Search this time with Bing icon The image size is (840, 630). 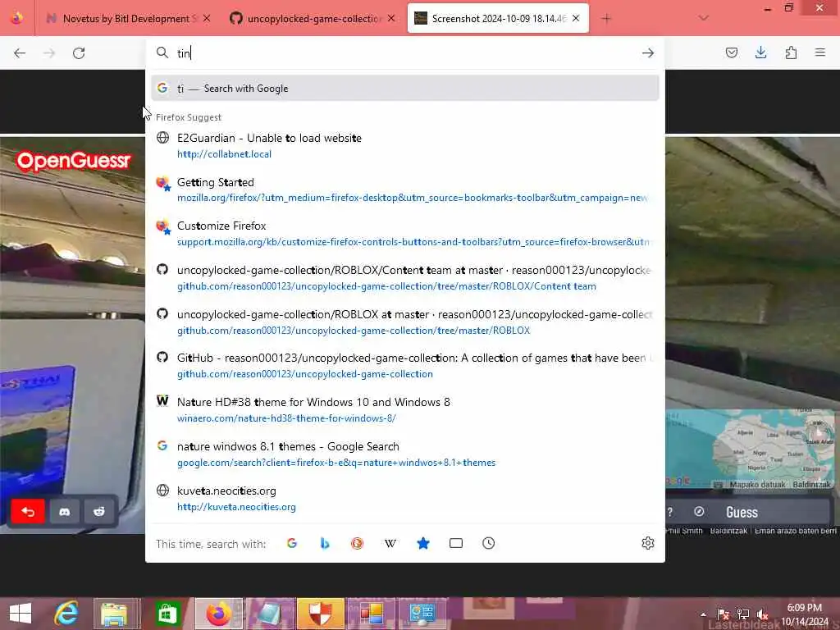(x=325, y=543)
